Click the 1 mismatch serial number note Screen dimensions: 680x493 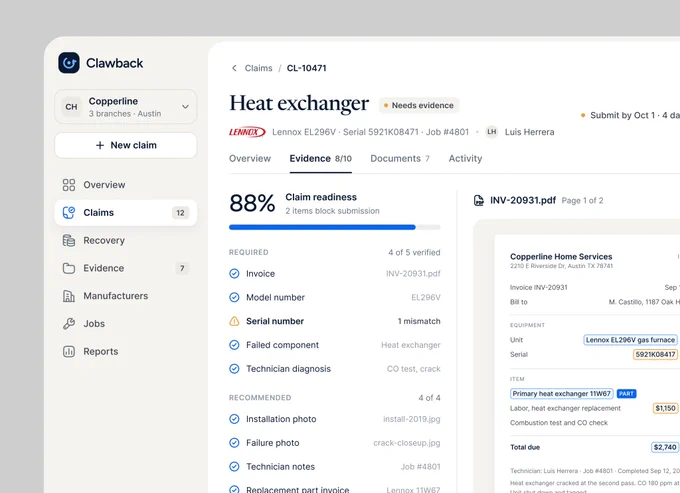[x=419, y=321]
